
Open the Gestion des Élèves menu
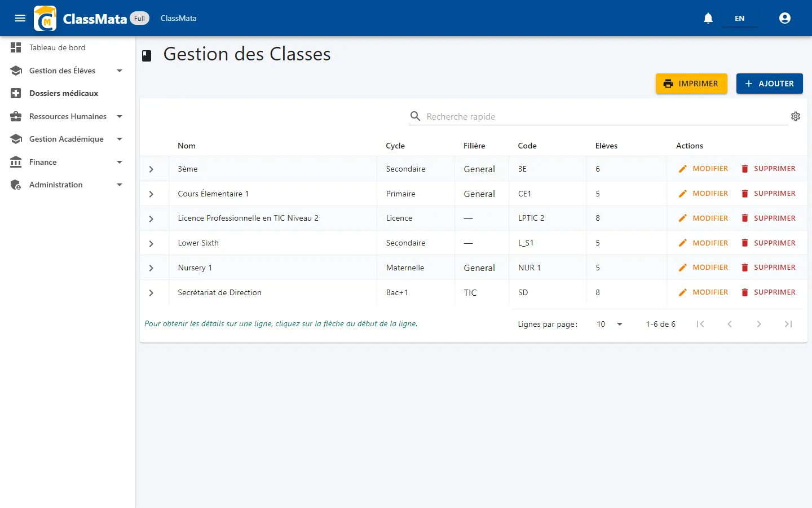(x=68, y=71)
